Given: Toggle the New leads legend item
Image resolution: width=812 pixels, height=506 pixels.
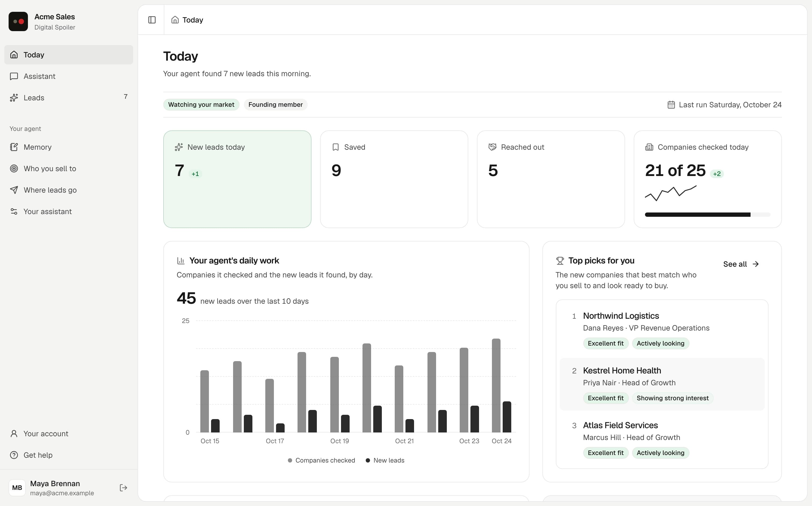Looking at the screenshot, I should coord(385,460).
